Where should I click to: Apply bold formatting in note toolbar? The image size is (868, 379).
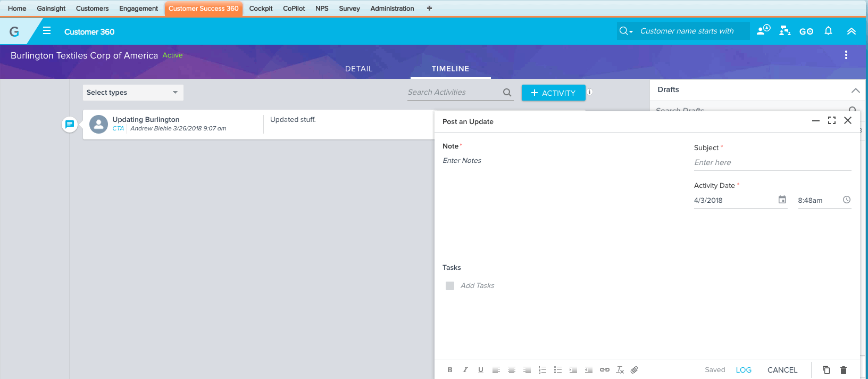pos(450,370)
